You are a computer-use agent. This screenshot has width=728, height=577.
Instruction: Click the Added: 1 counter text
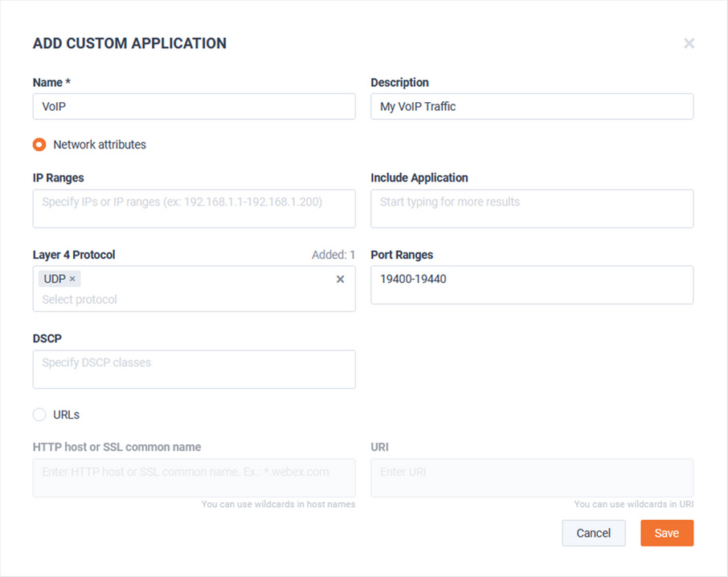pyautogui.click(x=333, y=255)
